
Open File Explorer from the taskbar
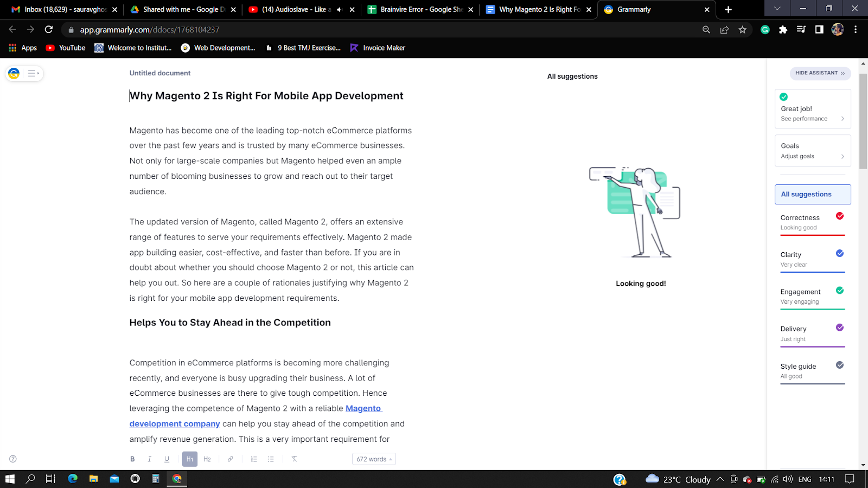click(x=94, y=479)
